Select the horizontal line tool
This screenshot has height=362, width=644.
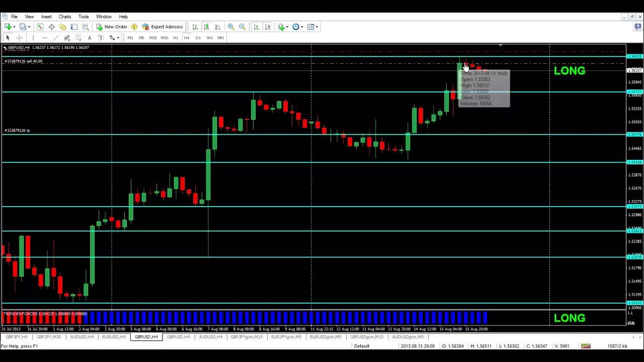44,38
